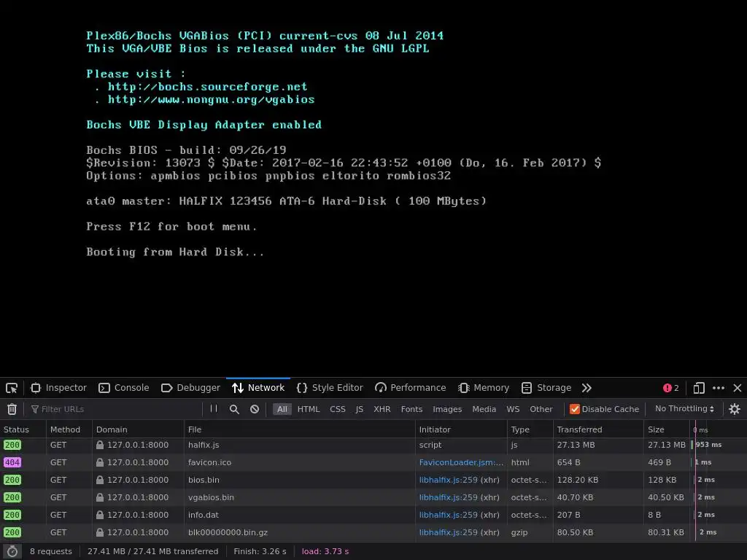Open network search magnifier
The width and height of the screenshot is (747, 560).
[x=234, y=409]
